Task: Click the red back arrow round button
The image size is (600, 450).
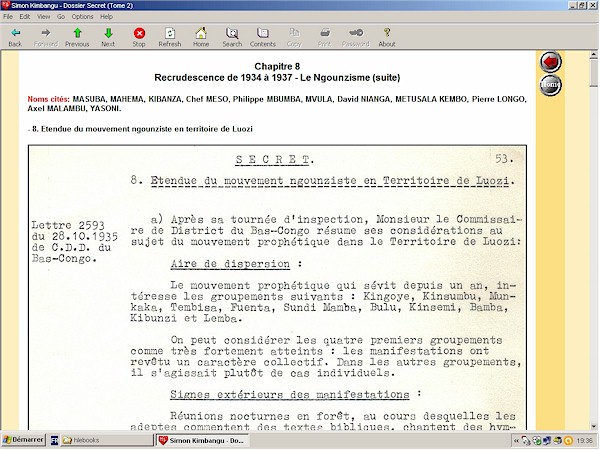Action: point(549,62)
